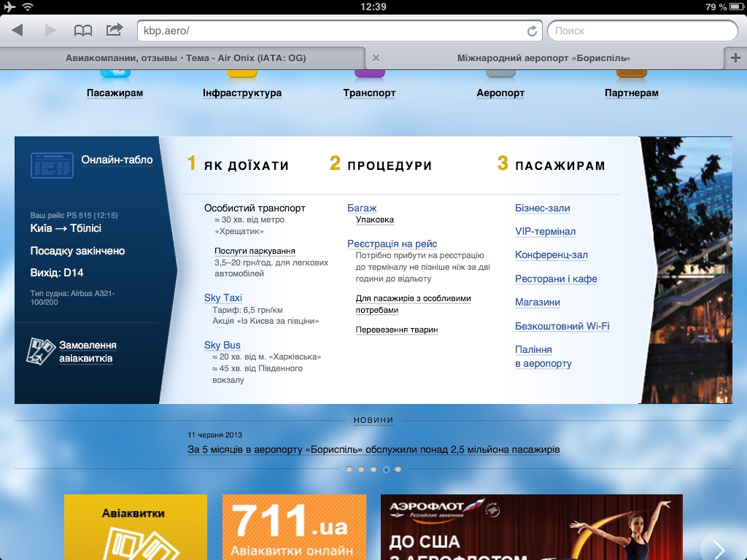Tap the kbp.aero address bar
Screen dimensions: 747x560
tap(328, 31)
